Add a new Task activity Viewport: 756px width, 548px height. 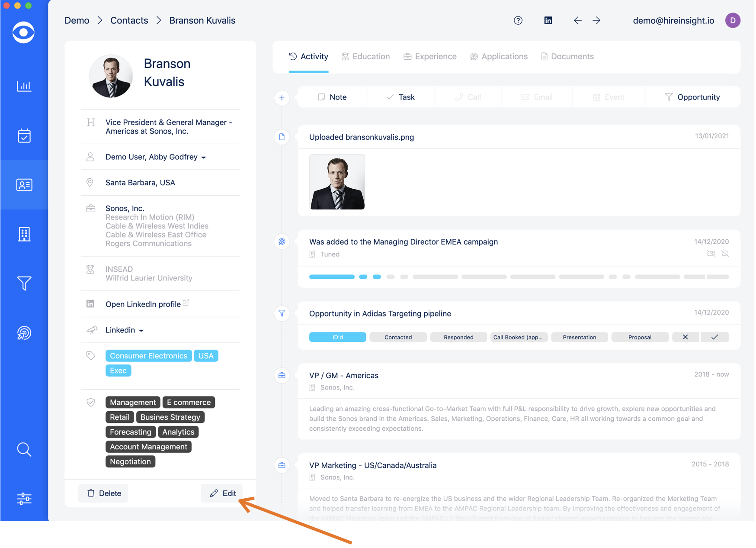(x=401, y=97)
